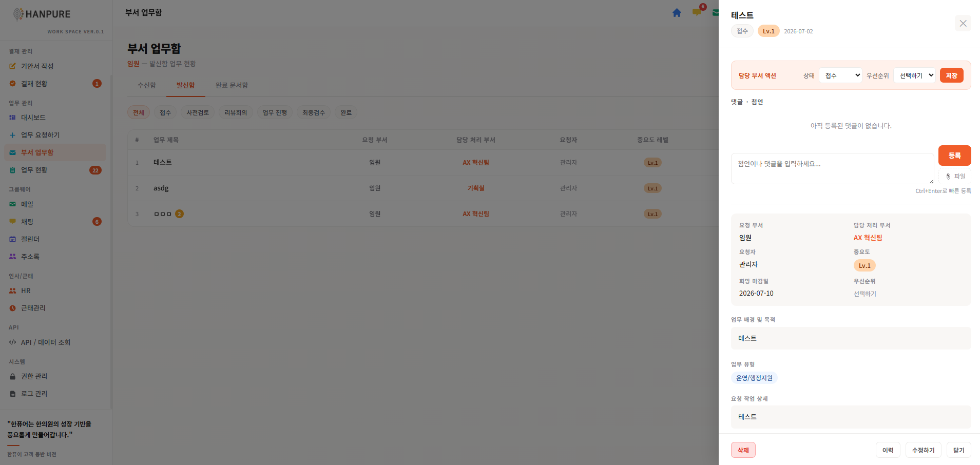Focus the comment input text area
The width and height of the screenshot is (980, 465).
[x=833, y=168]
